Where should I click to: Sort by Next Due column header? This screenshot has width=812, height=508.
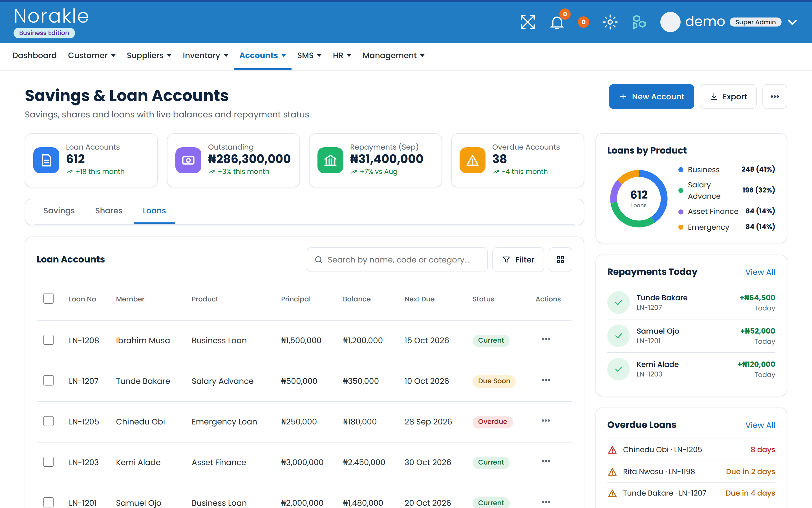click(420, 299)
